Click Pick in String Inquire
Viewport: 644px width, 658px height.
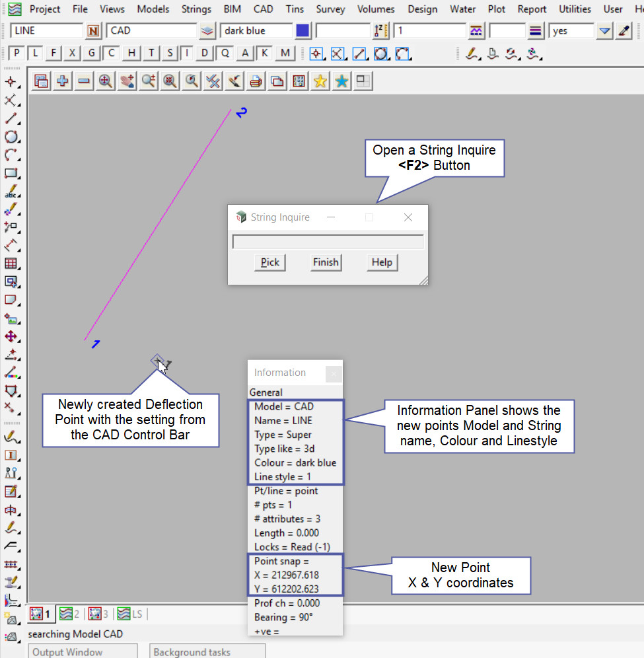(269, 262)
